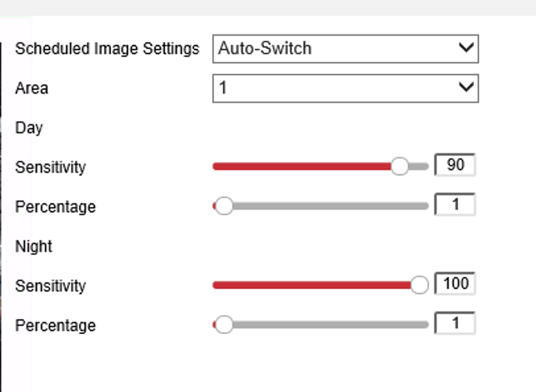Click the Night Percentage slider handle
The width and height of the screenshot is (536, 392).
coord(224,325)
